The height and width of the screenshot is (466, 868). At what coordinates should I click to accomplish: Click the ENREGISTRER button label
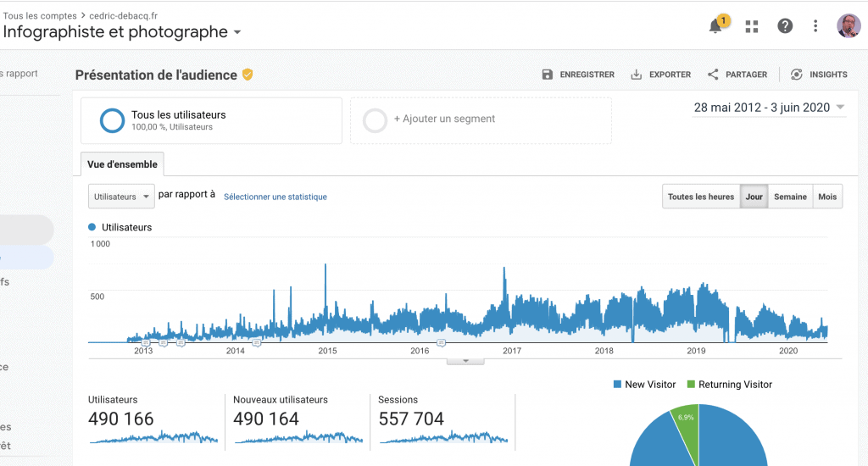click(587, 75)
